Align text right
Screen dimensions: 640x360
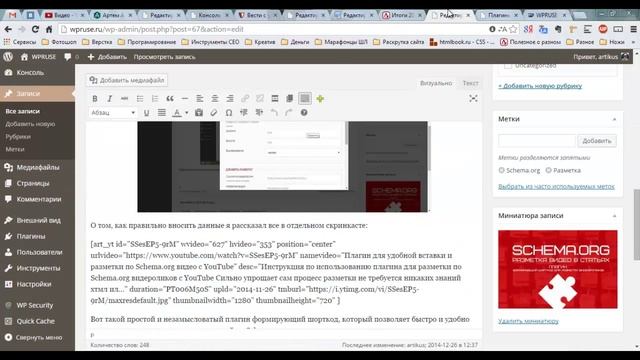230,99
